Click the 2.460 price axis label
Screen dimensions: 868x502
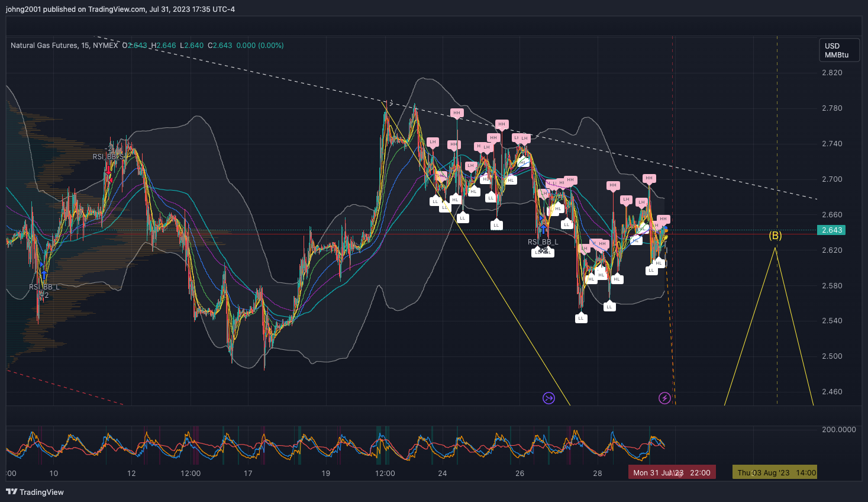coord(832,392)
